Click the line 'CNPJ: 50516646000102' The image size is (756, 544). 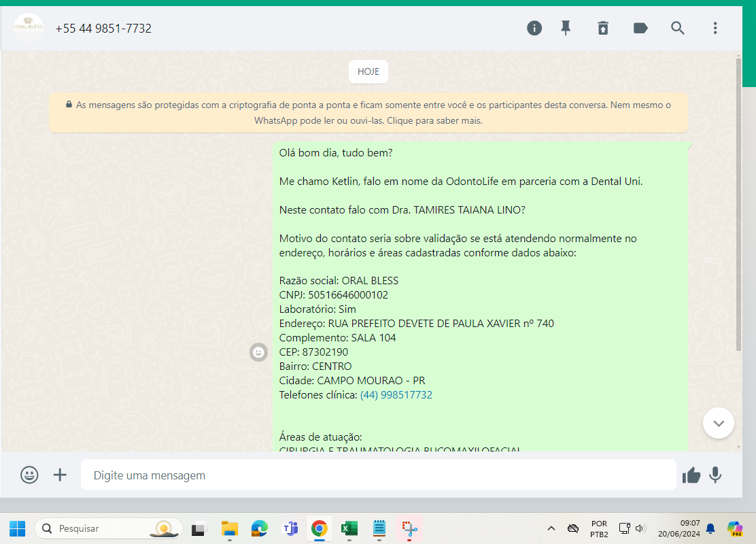[334, 295]
